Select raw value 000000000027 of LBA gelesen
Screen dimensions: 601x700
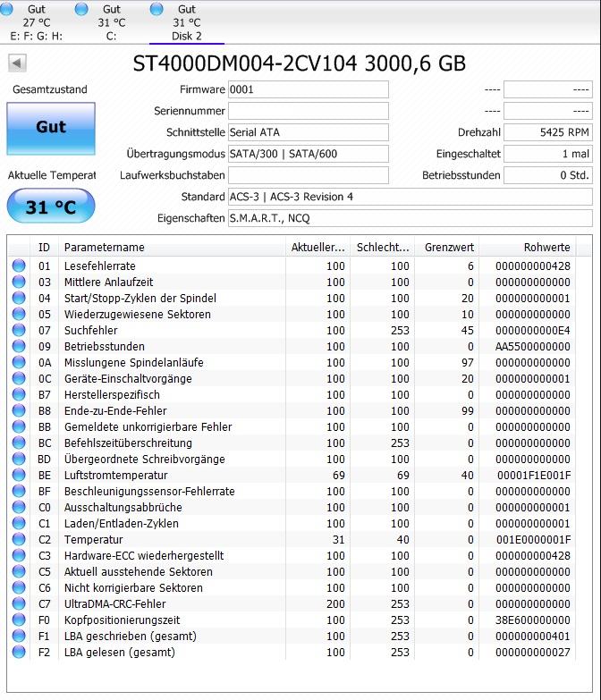[x=533, y=653]
